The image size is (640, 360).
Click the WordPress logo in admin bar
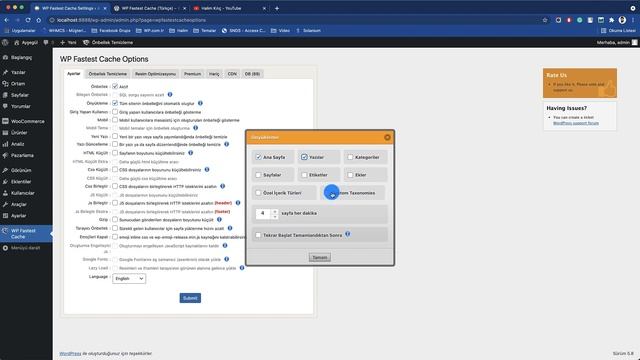tap(5, 42)
